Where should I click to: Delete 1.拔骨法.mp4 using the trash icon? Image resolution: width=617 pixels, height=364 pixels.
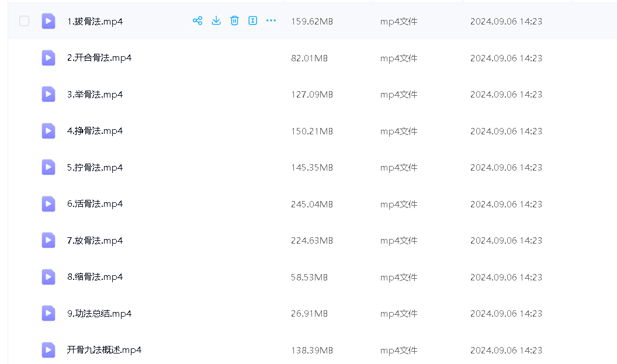click(234, 21)
